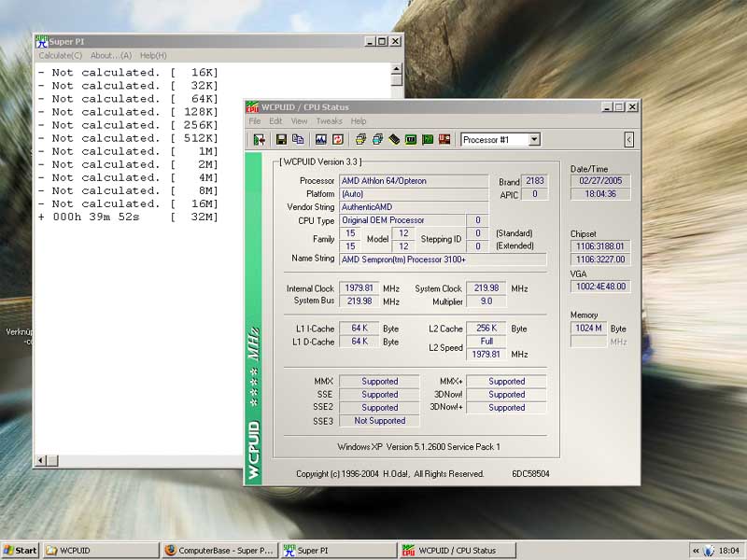The image size is (747, 560).
Task: Click the Brand value 2183
Action: pyautogui.click(x=534, y=181)
